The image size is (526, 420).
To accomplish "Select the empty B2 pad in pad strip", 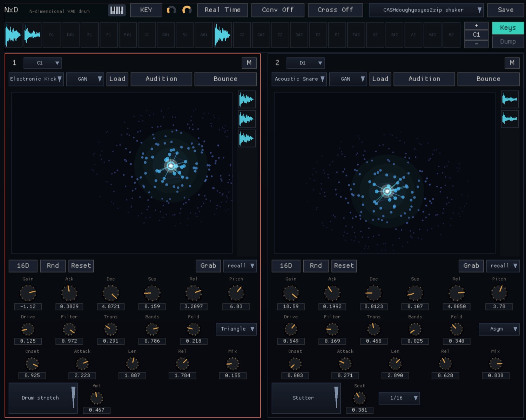I will [x=451, y=35].
